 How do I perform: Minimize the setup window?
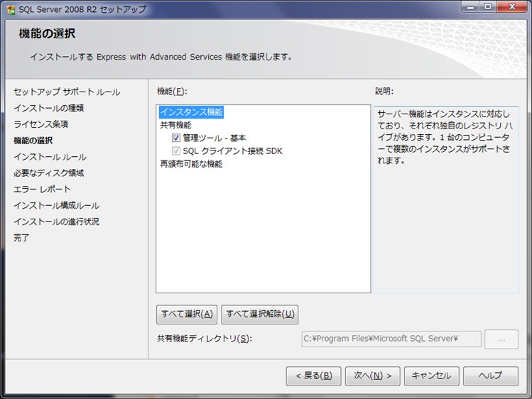470,7
